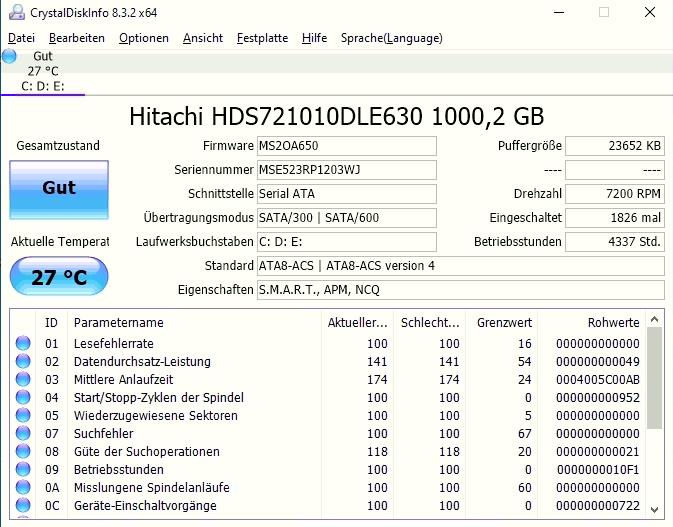Click the 27 °C temperature button
This screenshot has width=673, height=527.
click(x=59, y=276)
